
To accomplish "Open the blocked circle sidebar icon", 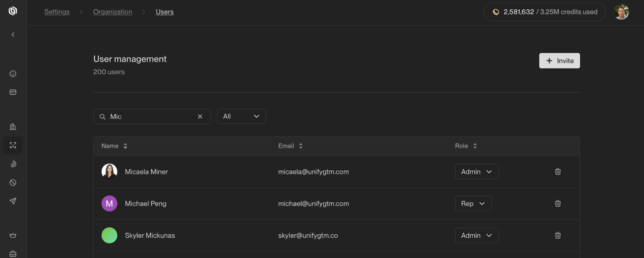I will 13,183.
